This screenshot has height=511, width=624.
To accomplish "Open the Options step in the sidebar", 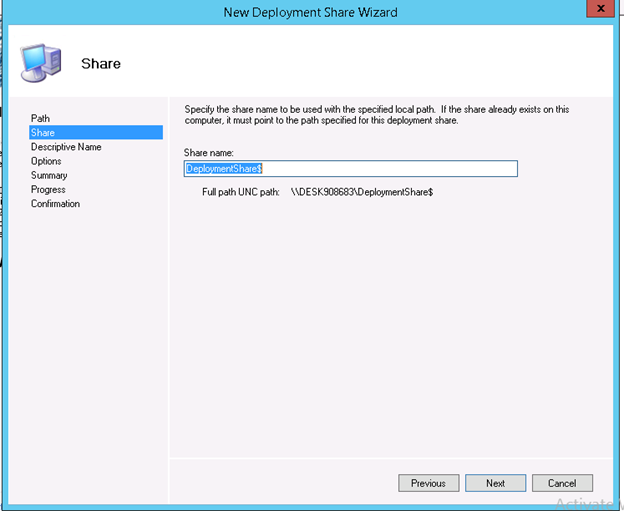I will coord(46,161).
